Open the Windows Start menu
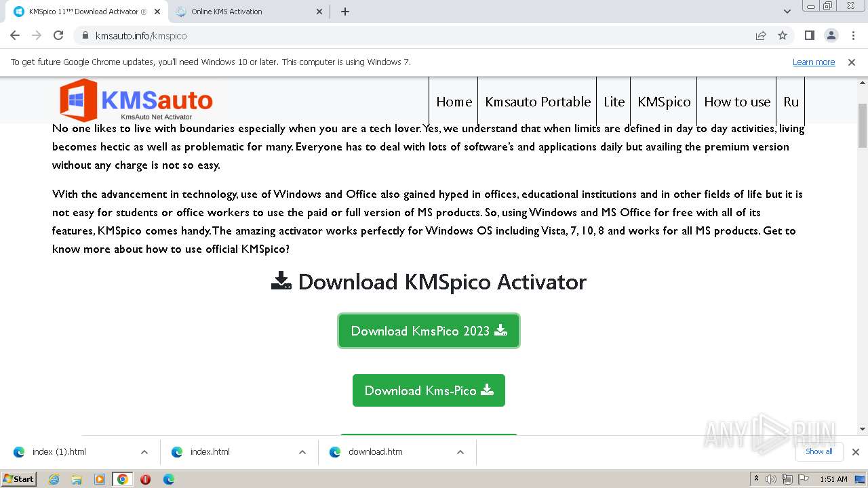The height and width of the screenshot is (488, 868). [19, 479]
